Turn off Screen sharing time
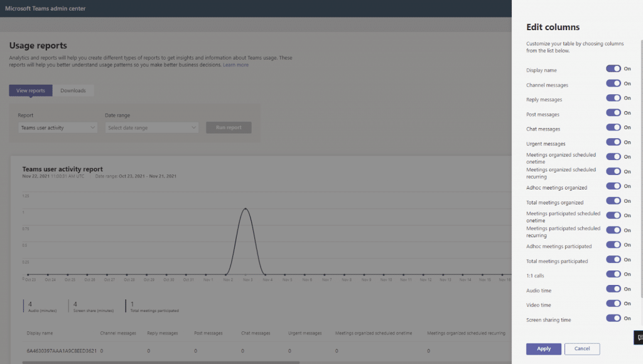This screenshot has height=364, width=643. (614, 318)
